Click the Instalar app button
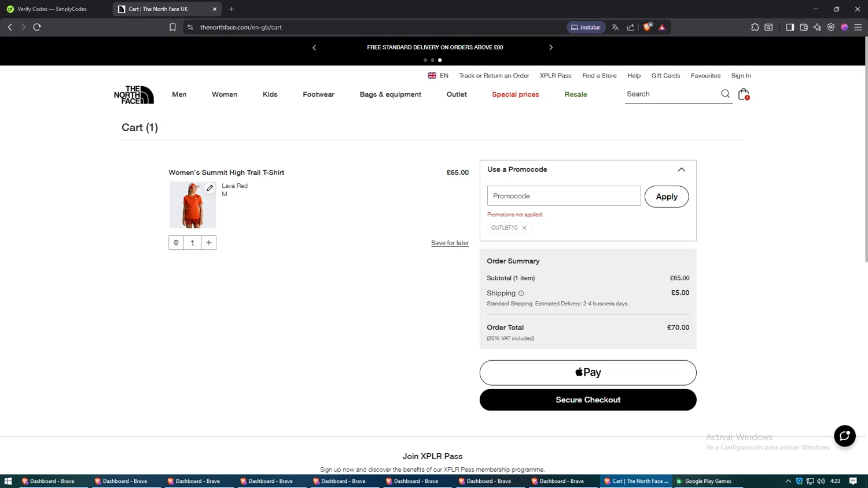Screen dimensions: 868x488 tap(586, 27)
